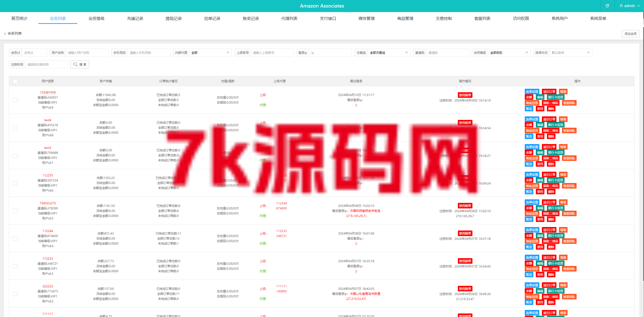Image resolution: width=644 pixels, height=317 pixels.
Task: Click 禁用 button for user test3
Action: (540, 164)
